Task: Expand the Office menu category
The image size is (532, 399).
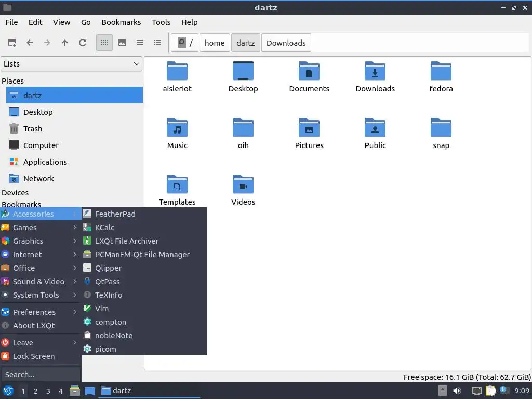Action: [x=41, y=268]
